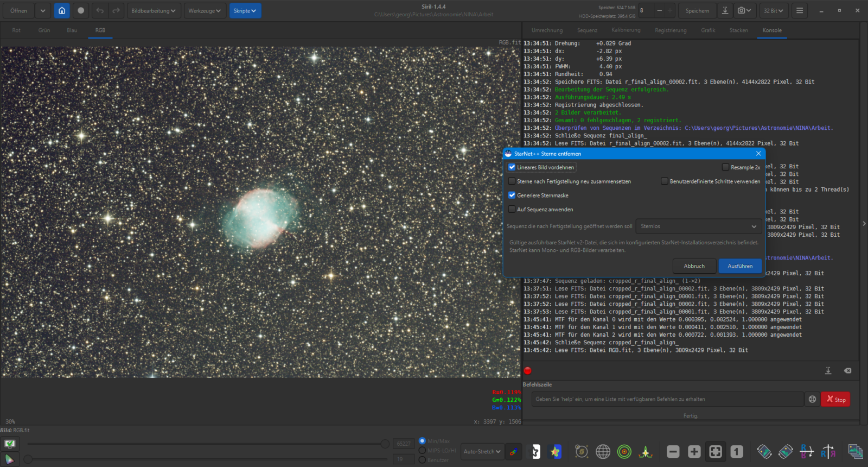Click Ausführen in StarNet dialog
The height and width of the screenshot is (467, 868).
(x=740, y=266)
